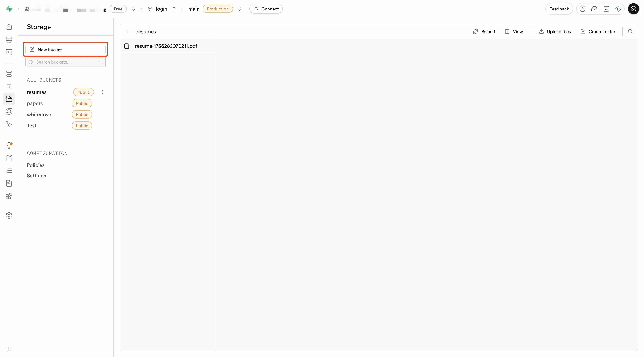The width and height of the screenshot is (644, 357).
Task: Click the Upload files button
Action: (x=555, y=31)
